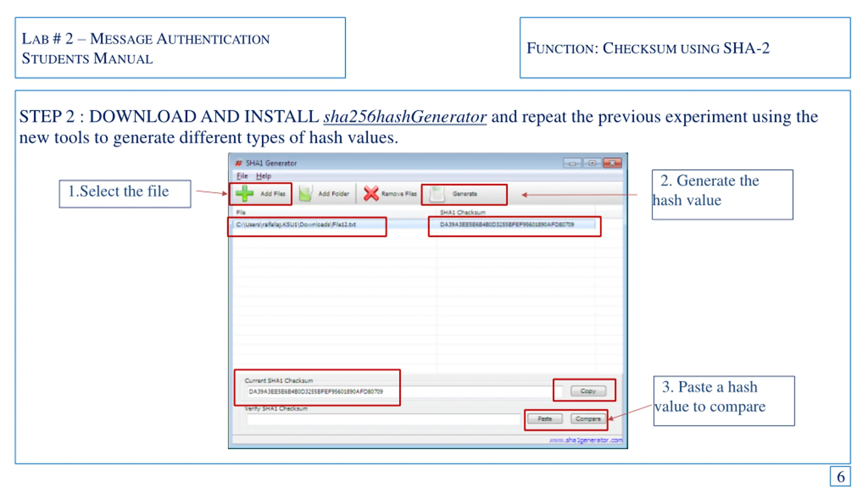Open the sha1generator.com link

click(586, 440)
